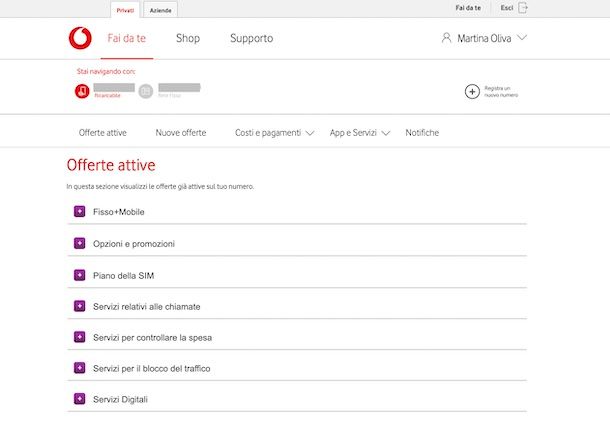This screenshot has width=610, height=422.
Task: Switch to the Aziende tab
Action: (160, 10)
